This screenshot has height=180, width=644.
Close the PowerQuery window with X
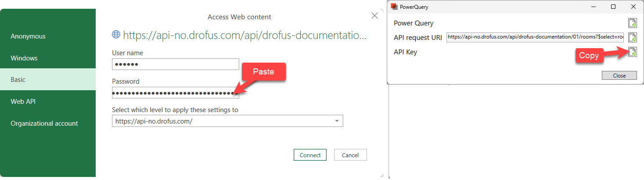coord(633,7)
